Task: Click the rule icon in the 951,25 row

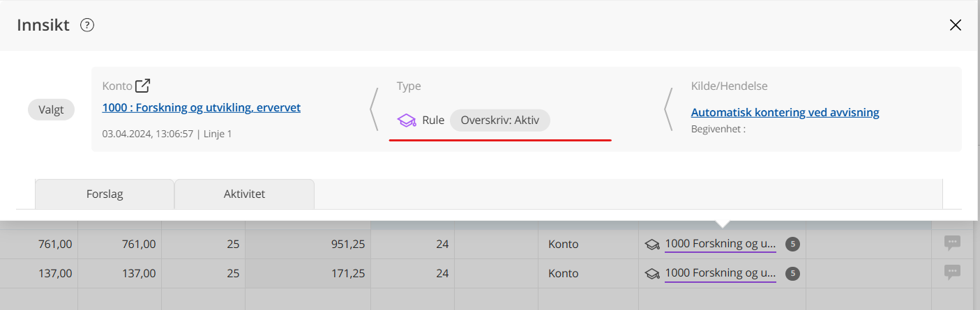Action: tap(652, 245)
